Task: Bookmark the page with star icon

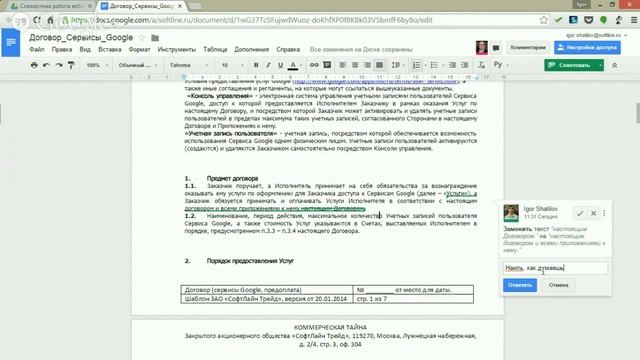Action: pos(543,20)
